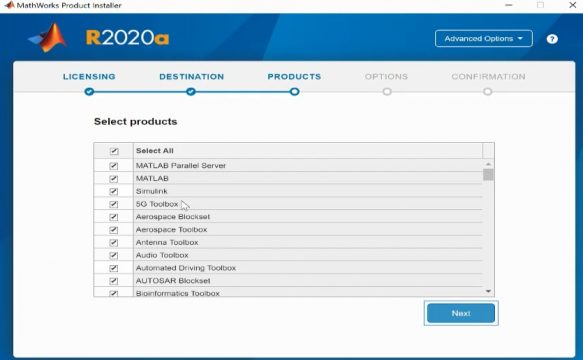Toggle the Select All checkbox
583x360 pixels.
point(114,151)
